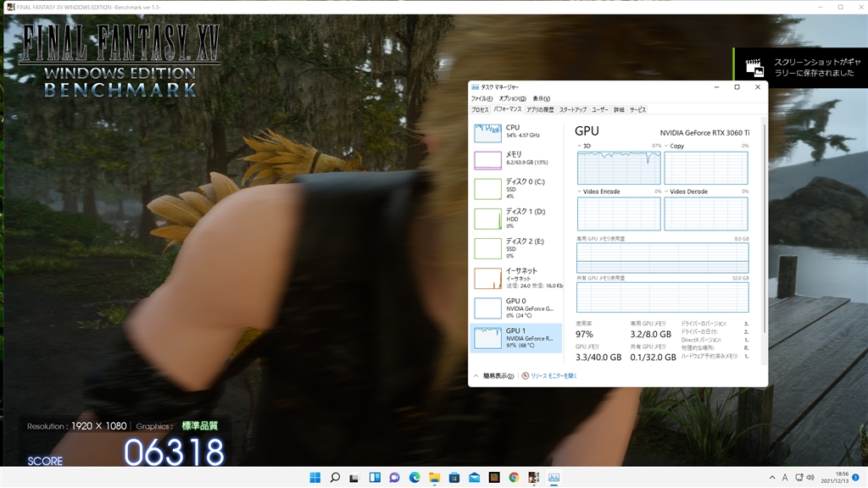Open Microsoft Edge from taskbar

[x=415, y=477]
